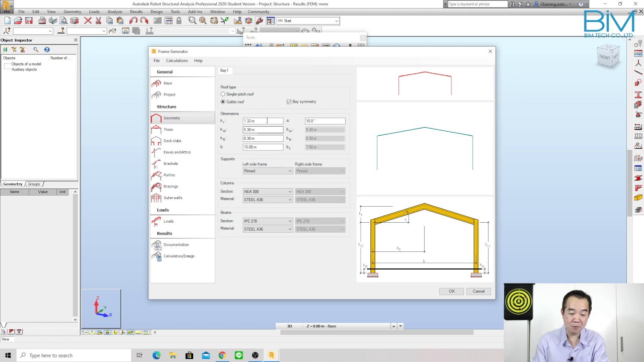
Task: Select the Truss icon in Structure
Action: (156, 129)
